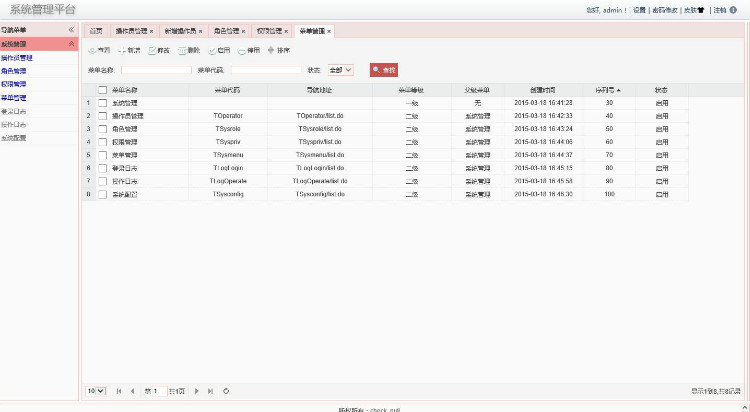
Task: Check the row 8 系统配置 checkbox
Action: (102, 194)
